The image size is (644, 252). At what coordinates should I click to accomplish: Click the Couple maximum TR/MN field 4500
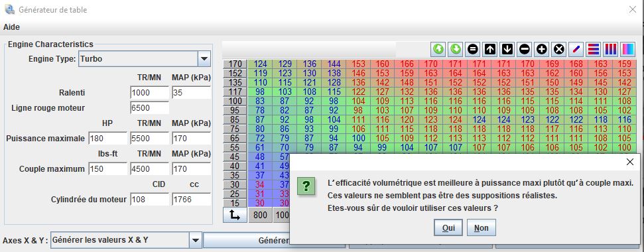[x=149, y=168]
